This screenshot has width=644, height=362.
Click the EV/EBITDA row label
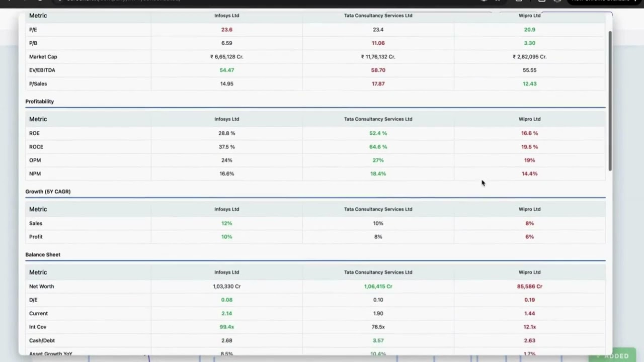coord(42,70)
